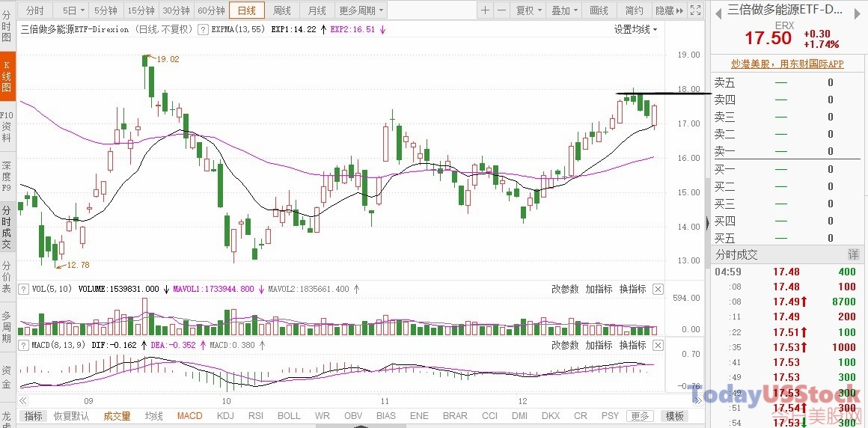Viewport: 868px width, 428px height.
Task: Open help icon beside EXPMA indicator
Action: [x=204, y=29]
